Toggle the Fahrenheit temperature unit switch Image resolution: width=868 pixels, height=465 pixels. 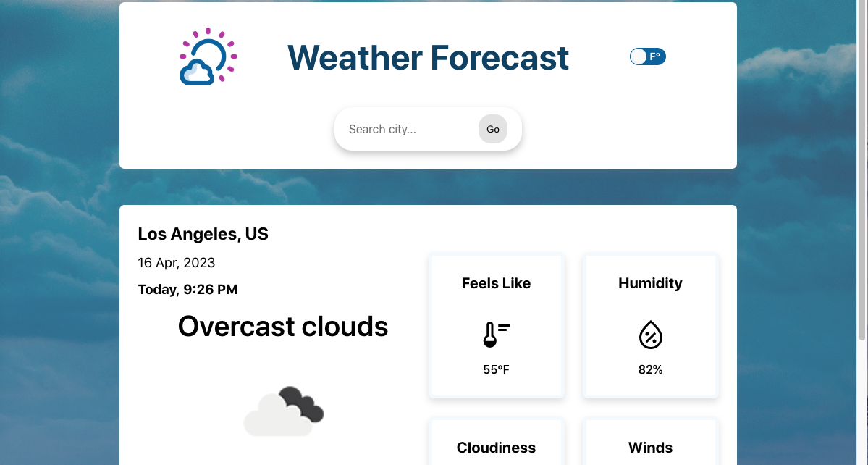pyautogui.click(x=647, y=56)
